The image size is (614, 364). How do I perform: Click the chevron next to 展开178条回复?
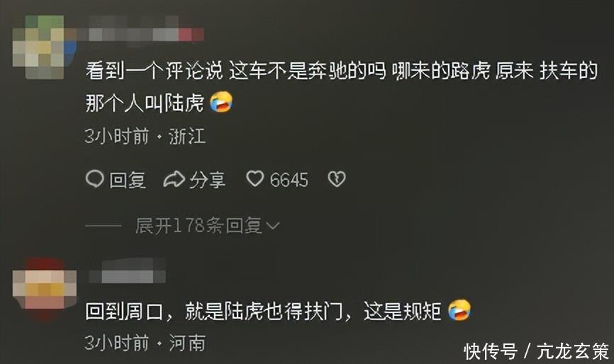[x=272, y=226]
